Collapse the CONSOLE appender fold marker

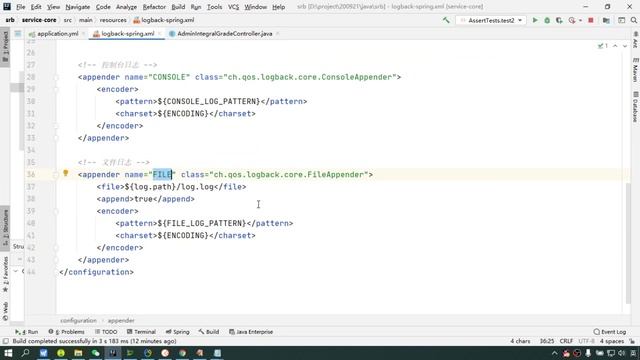click(56, 77)
